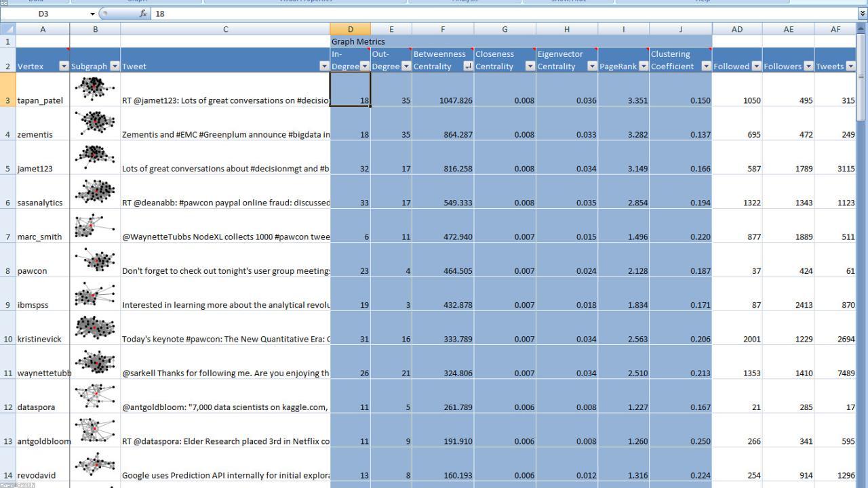Screen dimensions: 868x488
Task: Click the Followers value 2413
Action: [788, 293]
